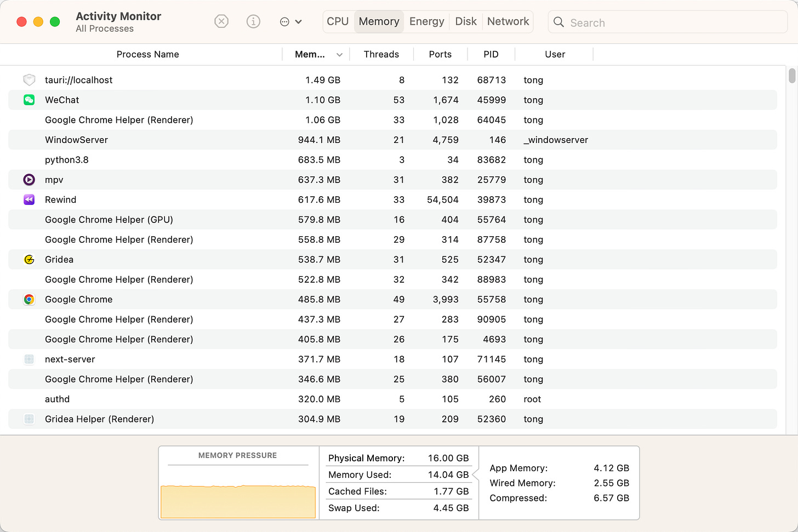Click the next-server generic icon

pos(29,359)
